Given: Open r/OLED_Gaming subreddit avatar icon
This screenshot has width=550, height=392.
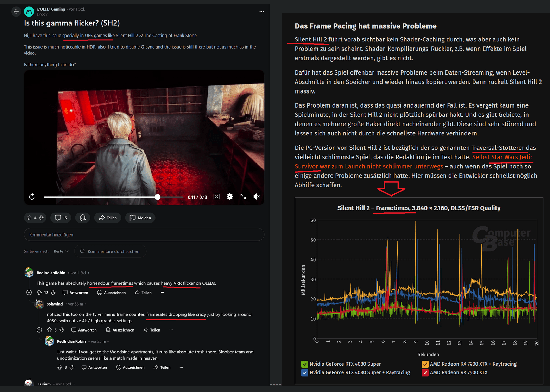Looking at the screenshot, I should 29,12.
